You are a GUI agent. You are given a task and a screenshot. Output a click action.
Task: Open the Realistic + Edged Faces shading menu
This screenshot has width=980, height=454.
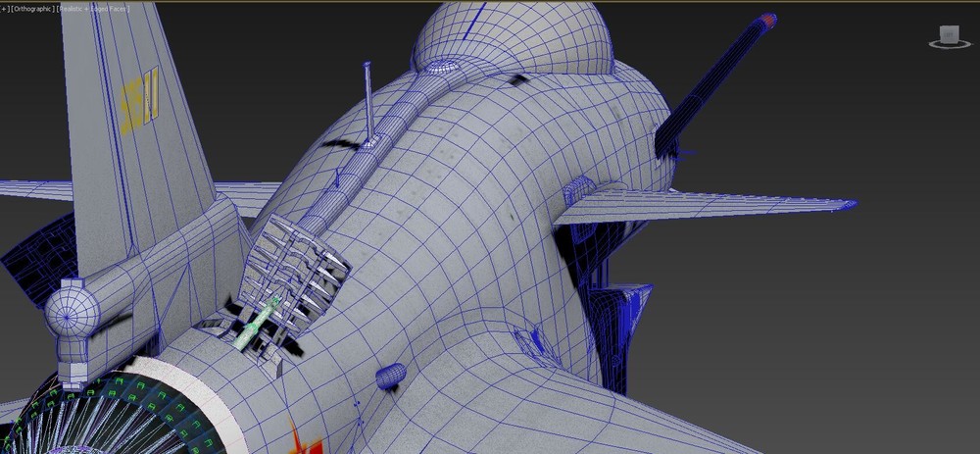tap(93, 10)
